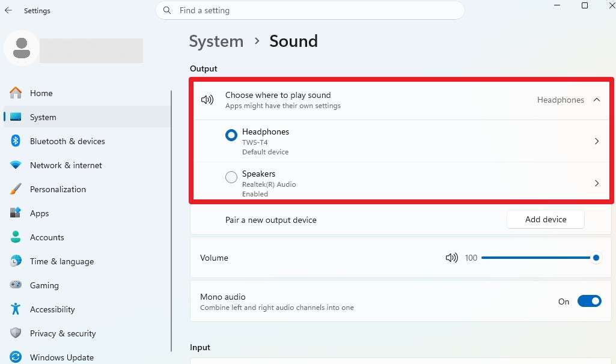Turn off the Mono audio switch
The height and width of the screenshot is (364, 616).
[590, 301]
